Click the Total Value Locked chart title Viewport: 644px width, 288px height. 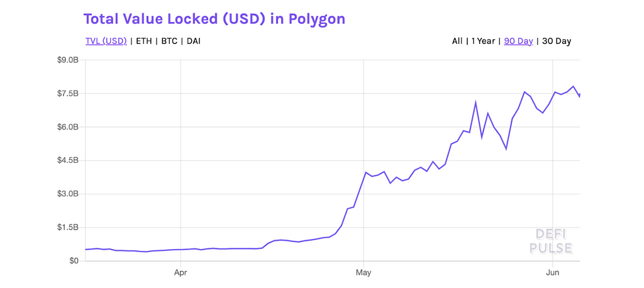(x=214, y=19)
